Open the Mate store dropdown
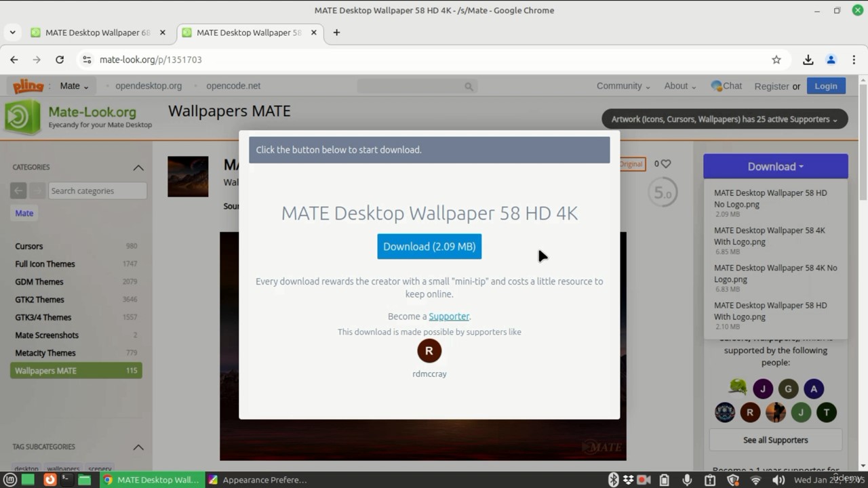Viewport: 868px width, 488px height. [x=74, y=86]
